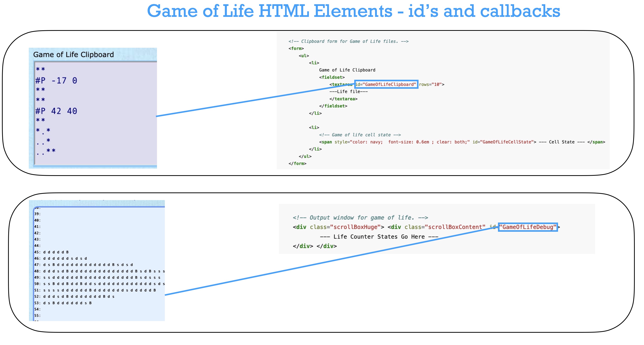Click debug output row starting "51:"

[95, 290]
